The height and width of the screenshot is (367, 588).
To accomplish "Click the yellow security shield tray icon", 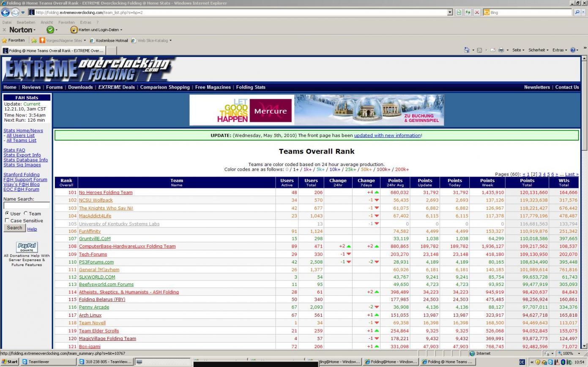I will 537,362.
